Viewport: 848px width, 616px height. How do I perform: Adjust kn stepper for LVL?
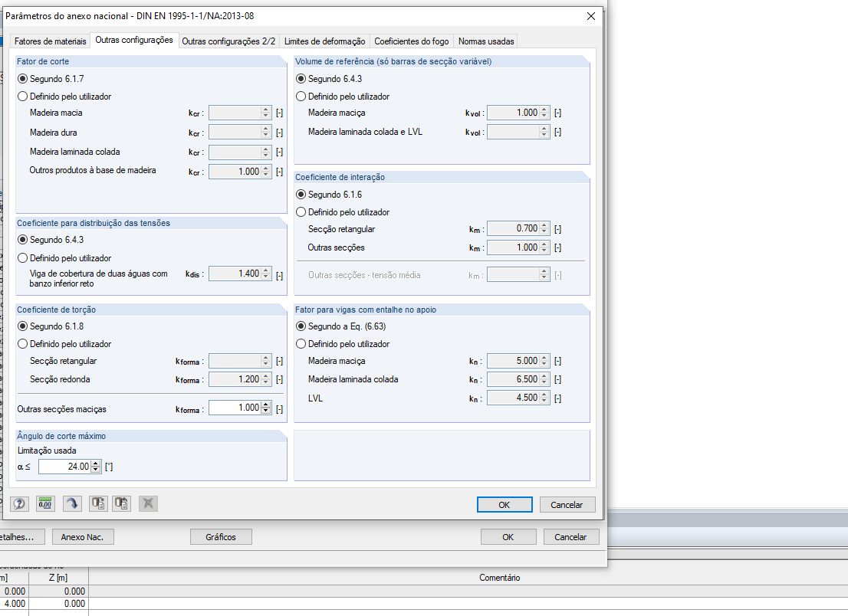(x=544, y=398)
